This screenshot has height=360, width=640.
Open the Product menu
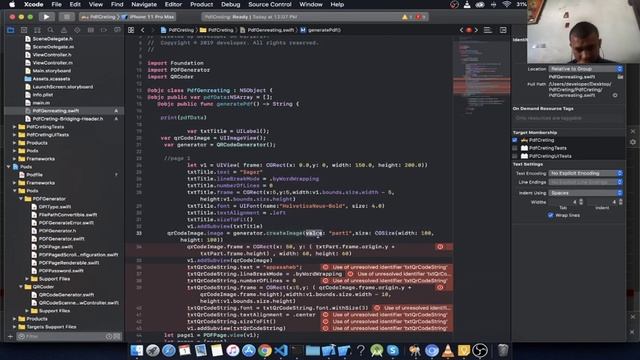pos(201,4)
